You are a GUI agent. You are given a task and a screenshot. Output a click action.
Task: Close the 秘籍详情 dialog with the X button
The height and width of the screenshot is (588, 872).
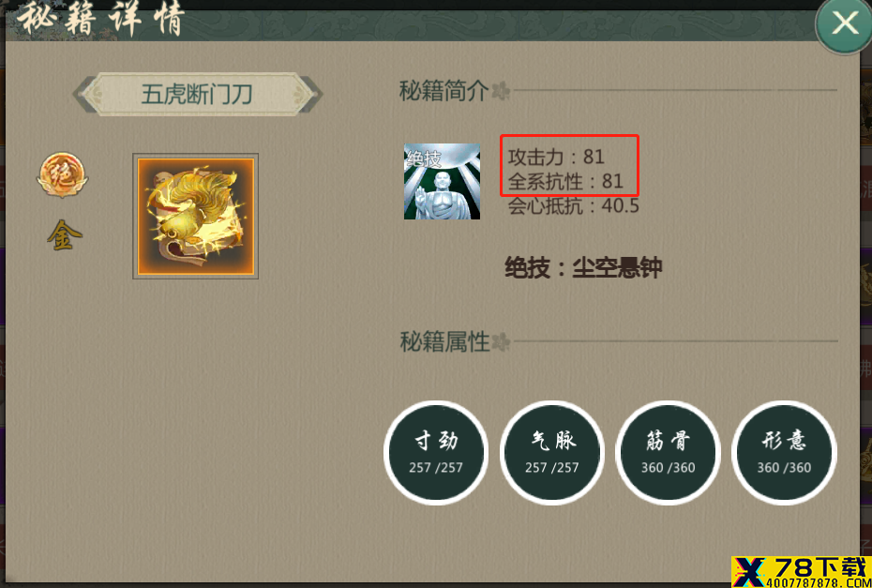tap(844, 24)
